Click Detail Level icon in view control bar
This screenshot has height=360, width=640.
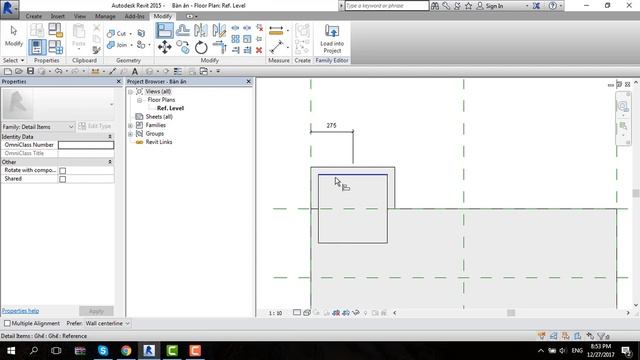click(x=297, y=313)
